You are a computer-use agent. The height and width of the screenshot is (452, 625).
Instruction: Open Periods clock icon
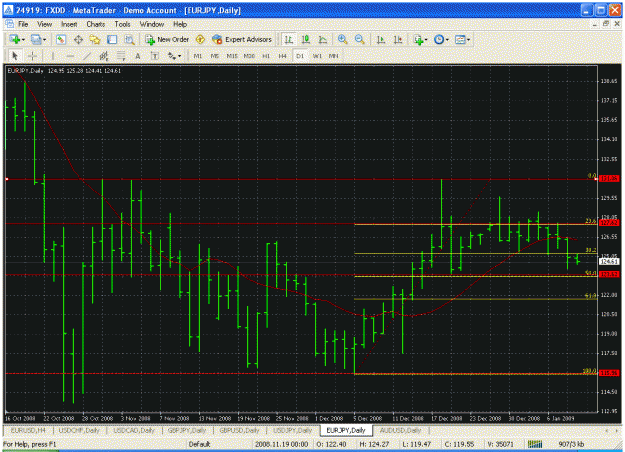point(439,39)
